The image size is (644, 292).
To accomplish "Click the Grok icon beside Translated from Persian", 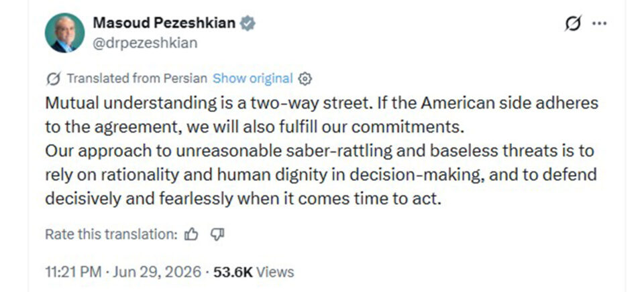I will [x=54, y=78].
